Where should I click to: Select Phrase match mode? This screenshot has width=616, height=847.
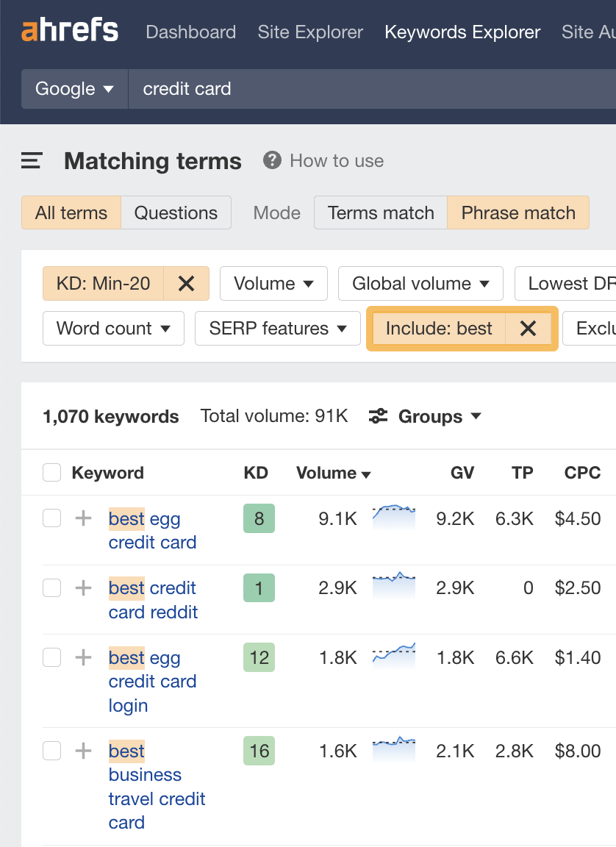[518, 212]
